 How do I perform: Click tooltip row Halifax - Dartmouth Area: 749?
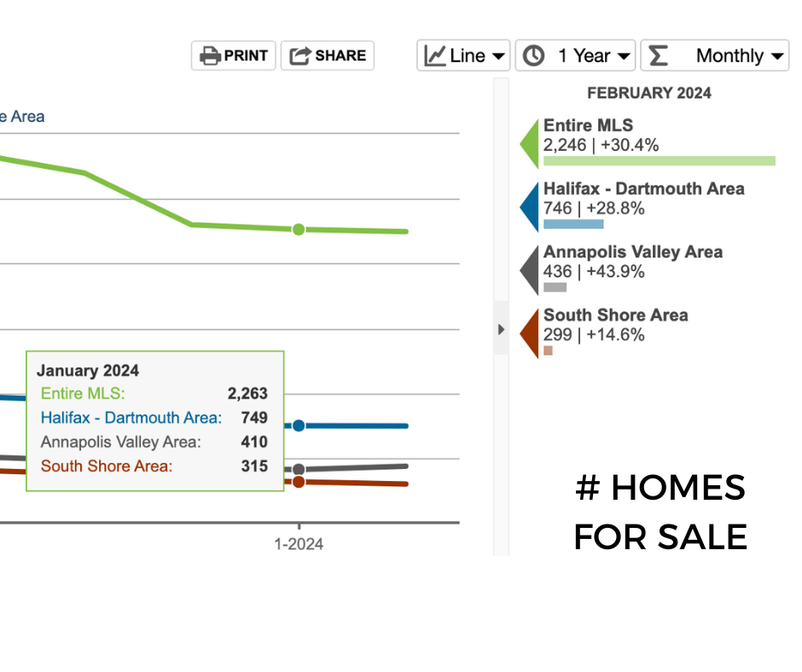154,418
